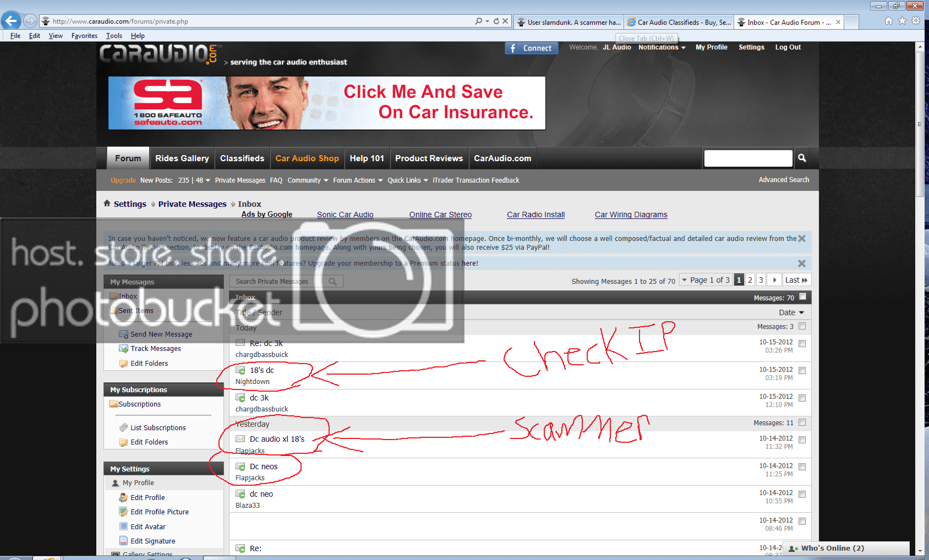929x560 pixels.
Task: Click the Send New Message icon
Action: [x=124, y=334]
